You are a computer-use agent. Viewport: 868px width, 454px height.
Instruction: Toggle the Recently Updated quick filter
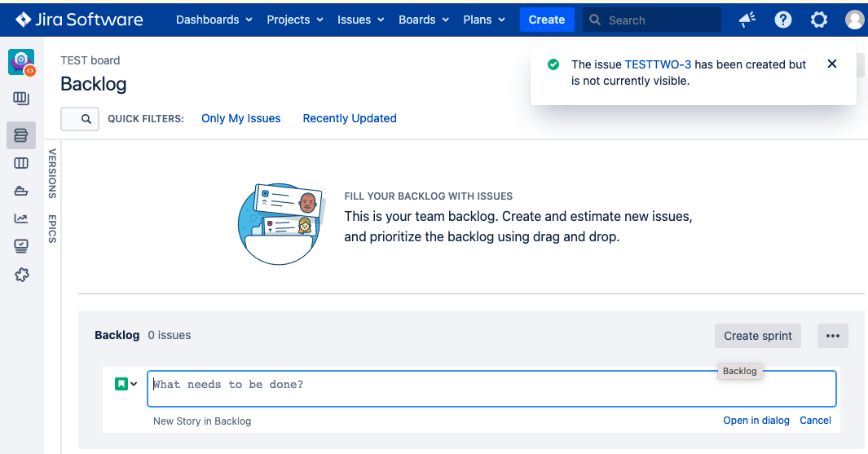tap(350, 118)
